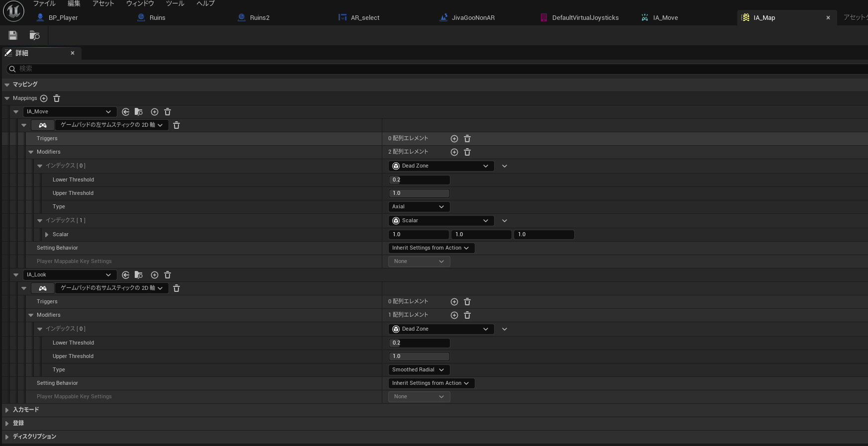This screenshot has width=868, height=446.
Task: Click the gamepad key selector icon for IA_Look
Action: [x=43, y=288]
